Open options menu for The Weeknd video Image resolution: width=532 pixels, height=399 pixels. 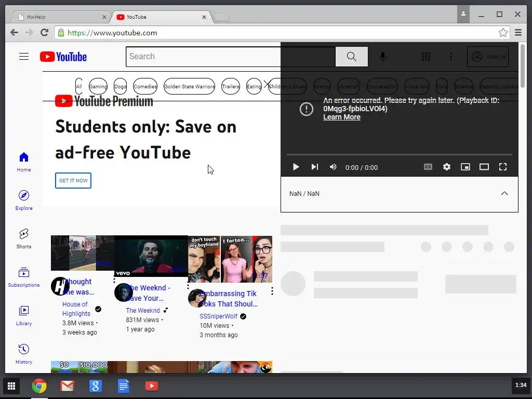[188, 285]
